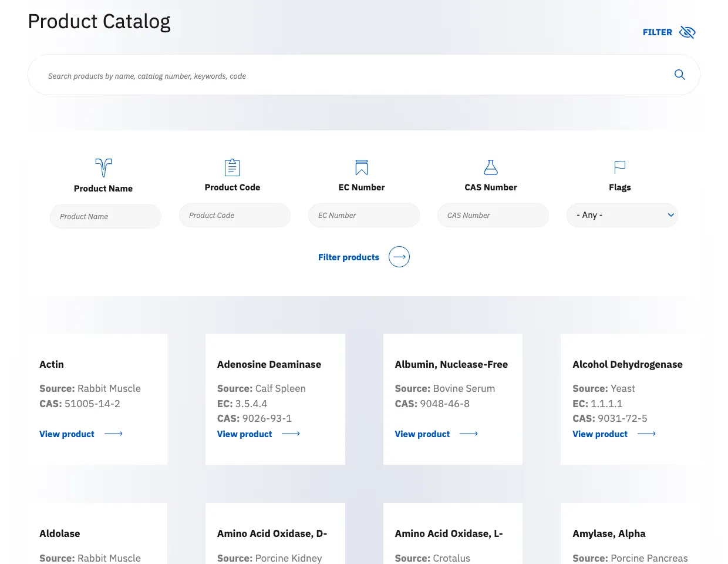The height and width of the screenshot is (564, 728).
Task: Click the search magnifying glass icon
Action: point(679,75)
